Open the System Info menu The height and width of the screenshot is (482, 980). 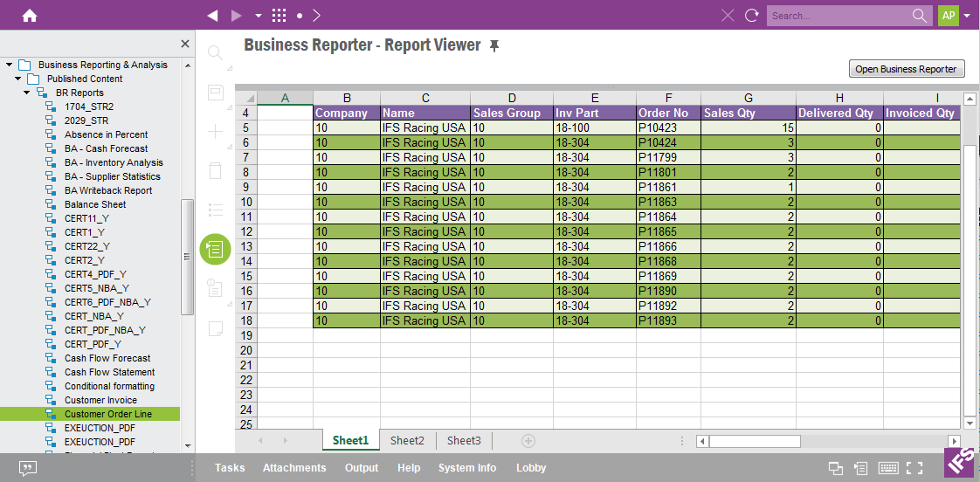click(467, 468)
